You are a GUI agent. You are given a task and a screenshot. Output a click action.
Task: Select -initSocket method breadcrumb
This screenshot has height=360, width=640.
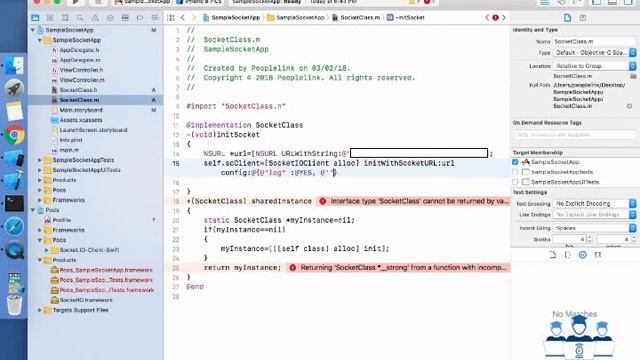(x=406, y=18)
